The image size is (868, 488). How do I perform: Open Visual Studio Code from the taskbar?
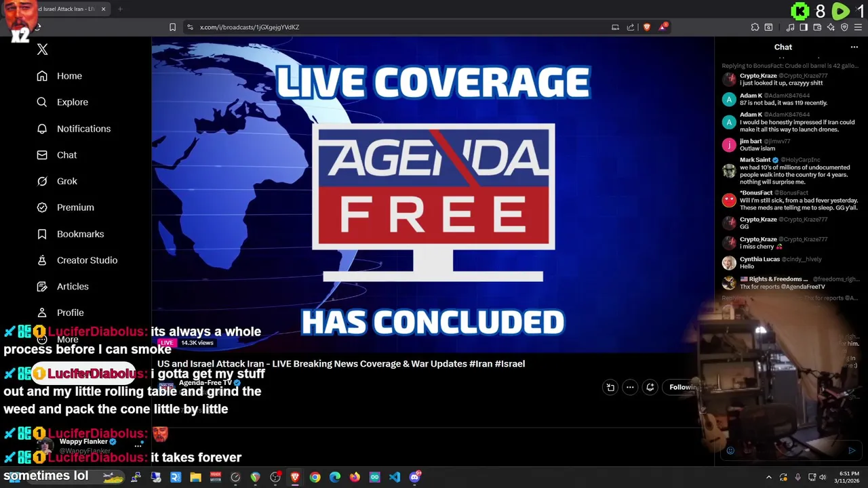395,477
